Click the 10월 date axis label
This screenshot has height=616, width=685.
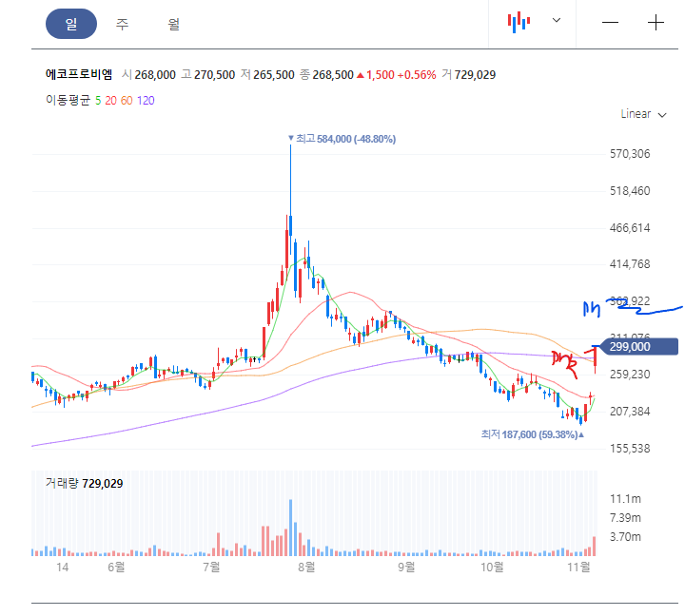(x=493, y=568)
